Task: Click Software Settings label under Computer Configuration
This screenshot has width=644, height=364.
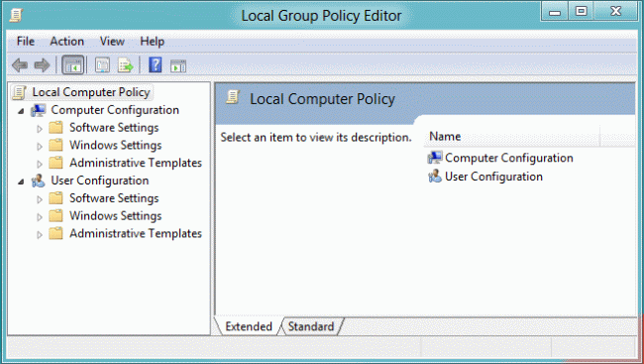Action: click(x=114, y=128)
